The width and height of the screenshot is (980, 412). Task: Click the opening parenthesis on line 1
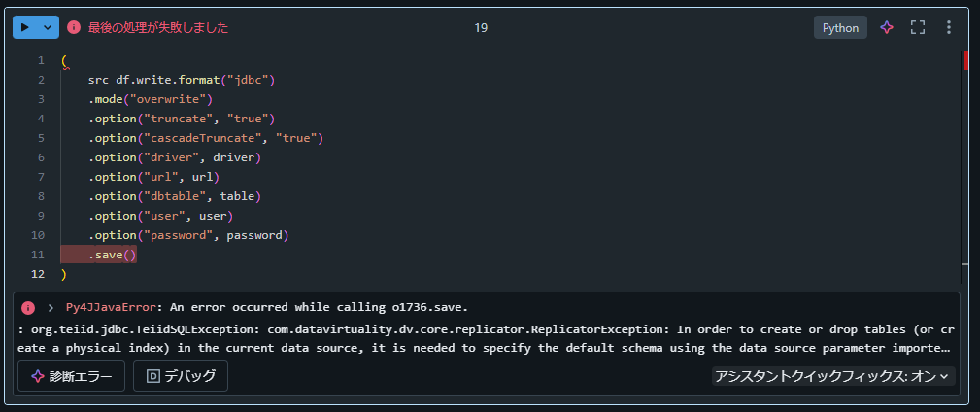coord(64,60)
